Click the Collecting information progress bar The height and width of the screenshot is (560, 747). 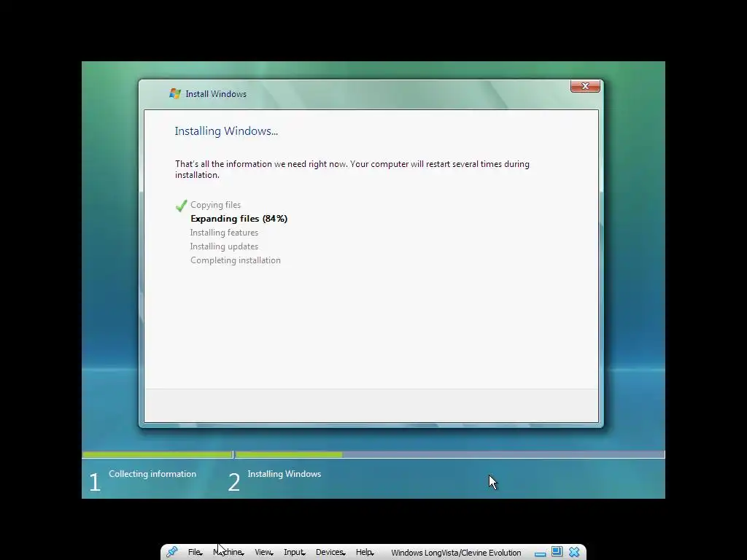(158, 455)
